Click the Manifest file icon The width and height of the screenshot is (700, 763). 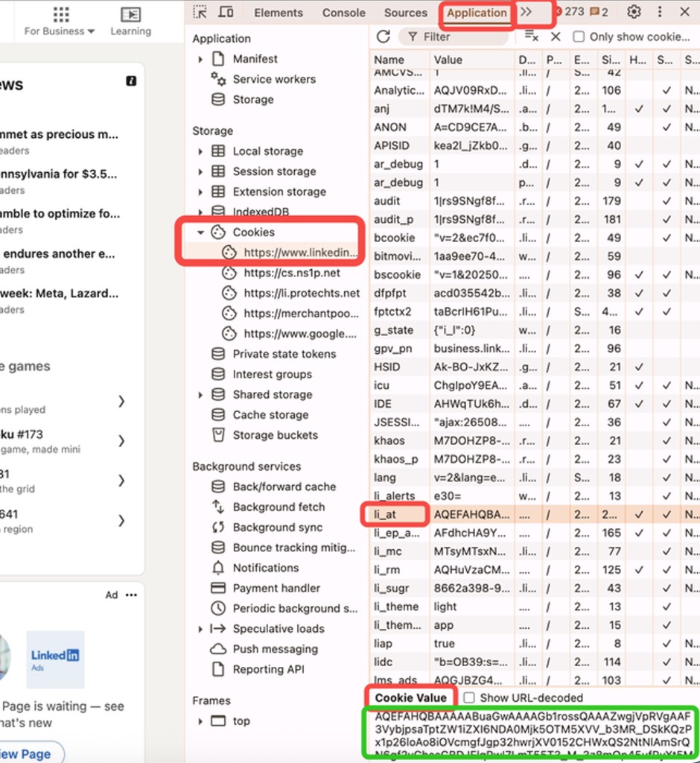click(x=218, y=59)
